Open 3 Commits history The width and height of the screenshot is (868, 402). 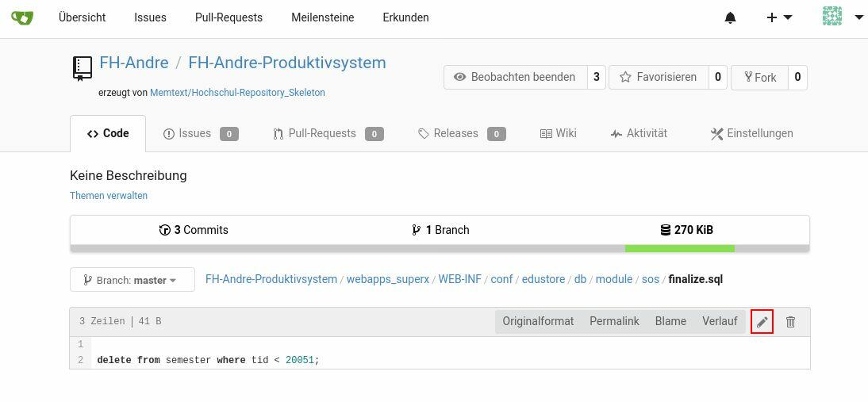tap(194, 230)
